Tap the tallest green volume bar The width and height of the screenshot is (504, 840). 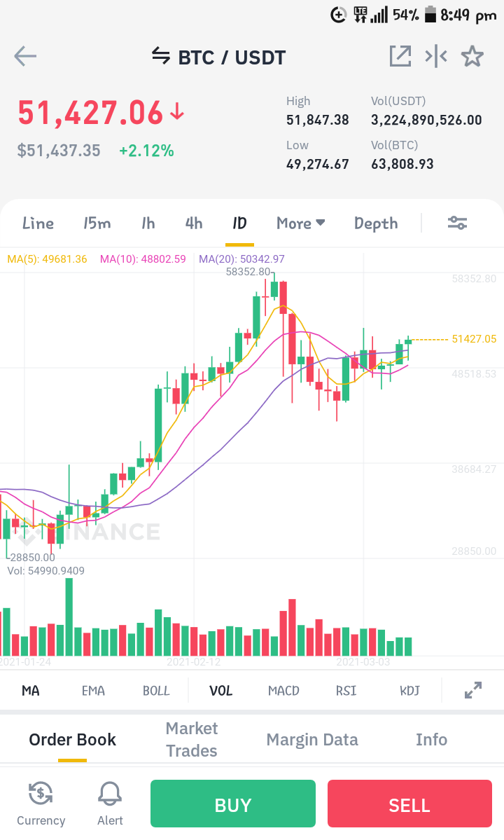[69, 617]
